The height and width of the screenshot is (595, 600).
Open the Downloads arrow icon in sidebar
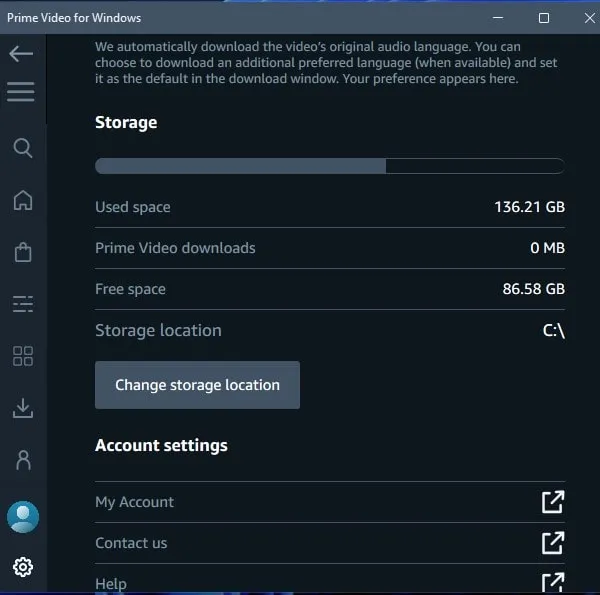(23, 408)
